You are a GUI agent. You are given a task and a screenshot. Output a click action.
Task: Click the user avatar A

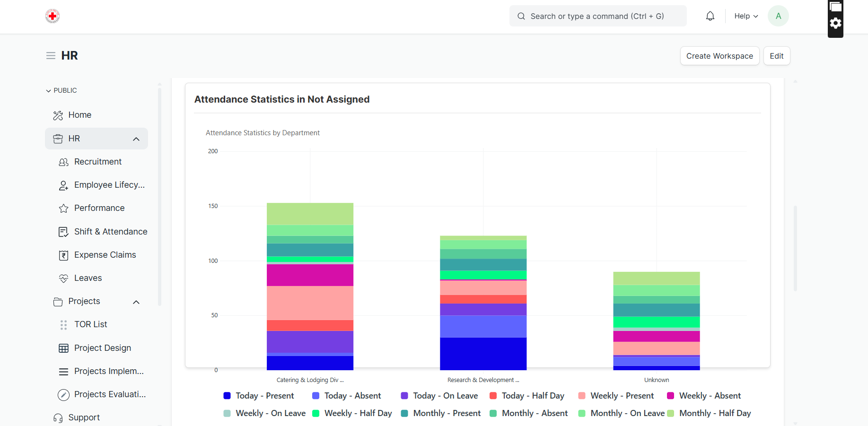(778, 16)
